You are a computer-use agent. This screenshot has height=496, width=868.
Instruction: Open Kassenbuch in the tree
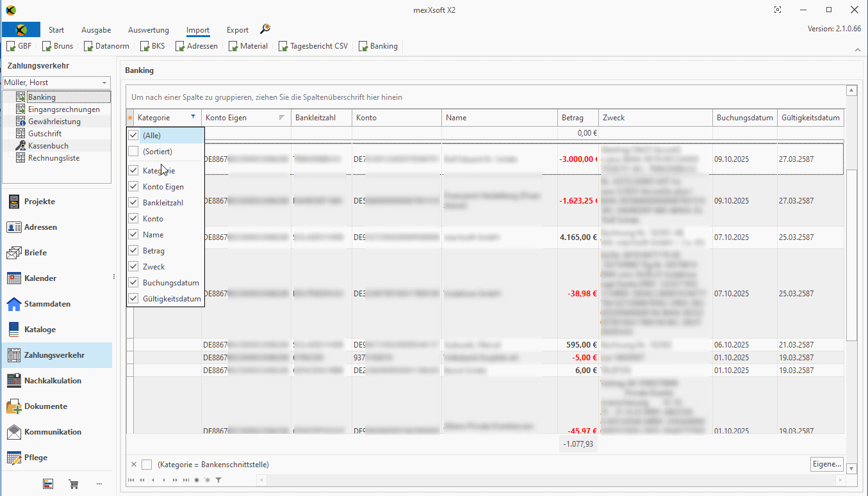click(x=48, y=146)
